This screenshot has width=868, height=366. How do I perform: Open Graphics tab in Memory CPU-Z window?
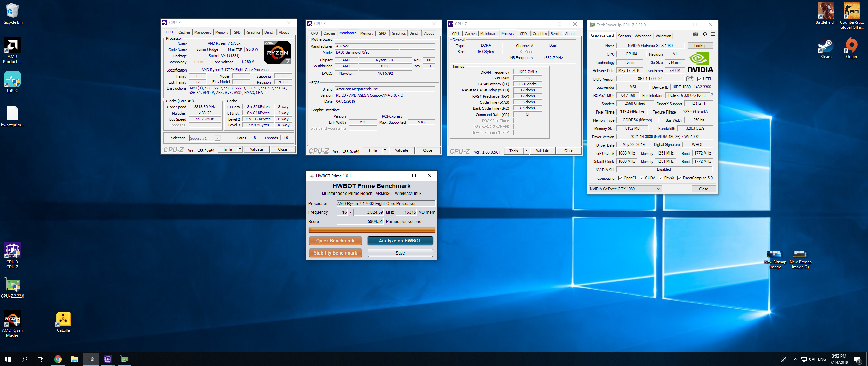tap(539, 34)
